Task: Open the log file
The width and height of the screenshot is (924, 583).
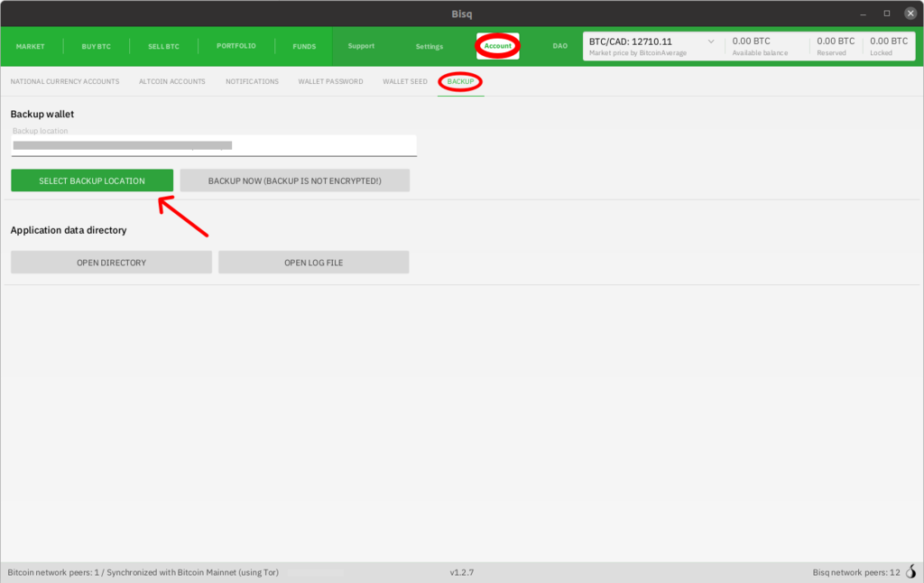Action: [x=313, y=263]
